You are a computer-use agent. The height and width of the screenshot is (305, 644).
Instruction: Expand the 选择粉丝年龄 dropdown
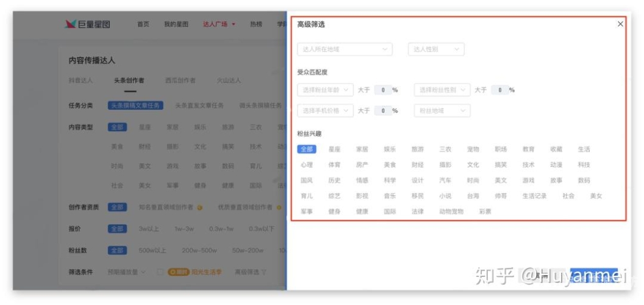coord(325,90)
